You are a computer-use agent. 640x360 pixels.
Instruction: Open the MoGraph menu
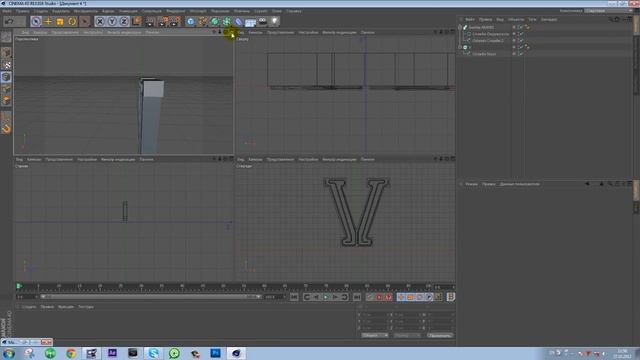198,11
